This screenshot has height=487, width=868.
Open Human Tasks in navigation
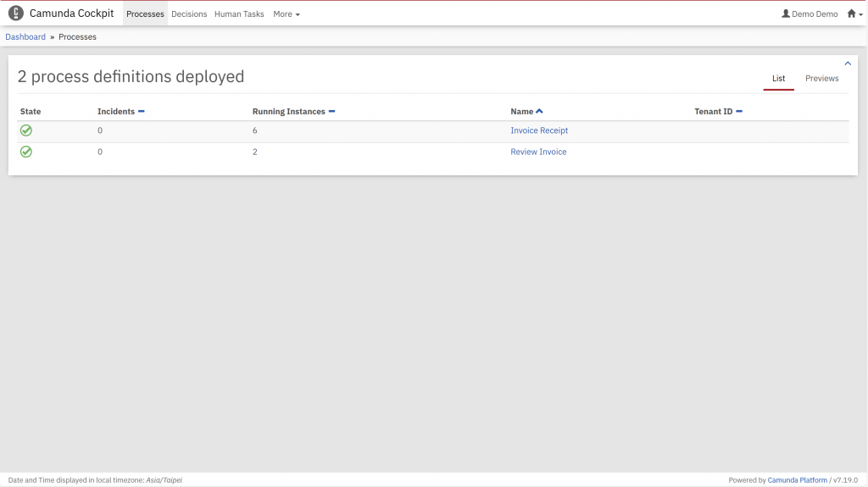tap(239, 14)
